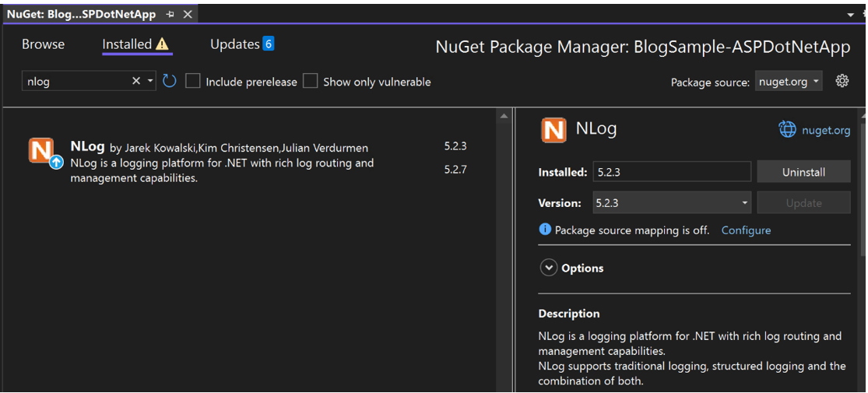This screenshot has width=868, height=393.
Task: Click installed version 5.2.3 in list
Action: 455,146
